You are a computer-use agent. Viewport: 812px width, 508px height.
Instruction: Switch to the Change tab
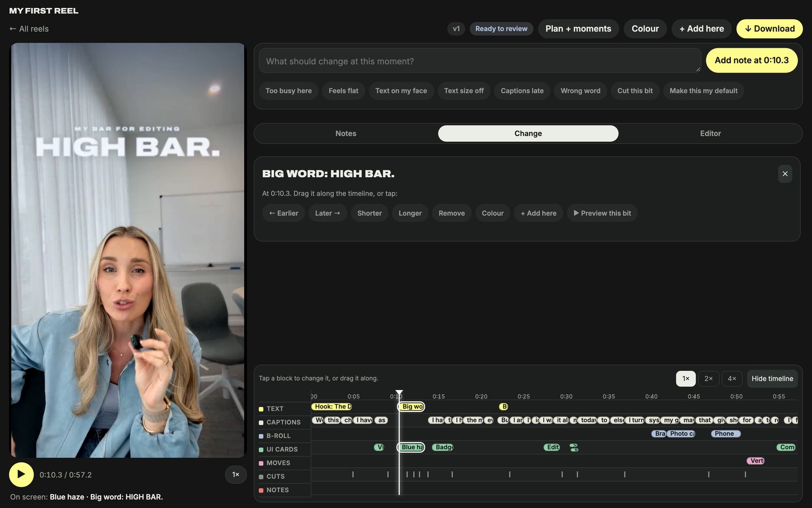528,134
